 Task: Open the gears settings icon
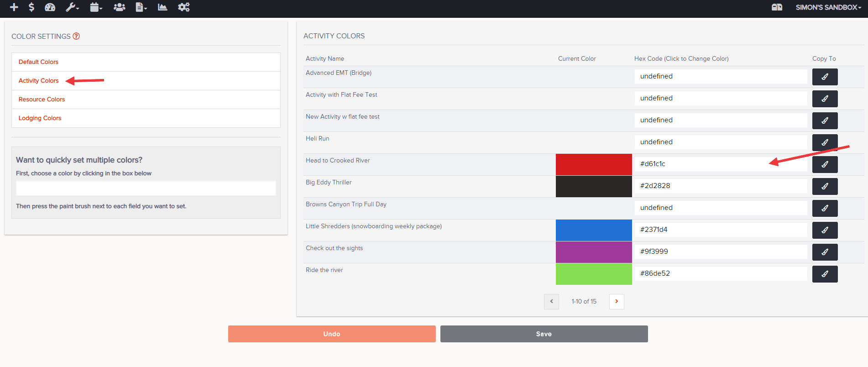[183, 7]
